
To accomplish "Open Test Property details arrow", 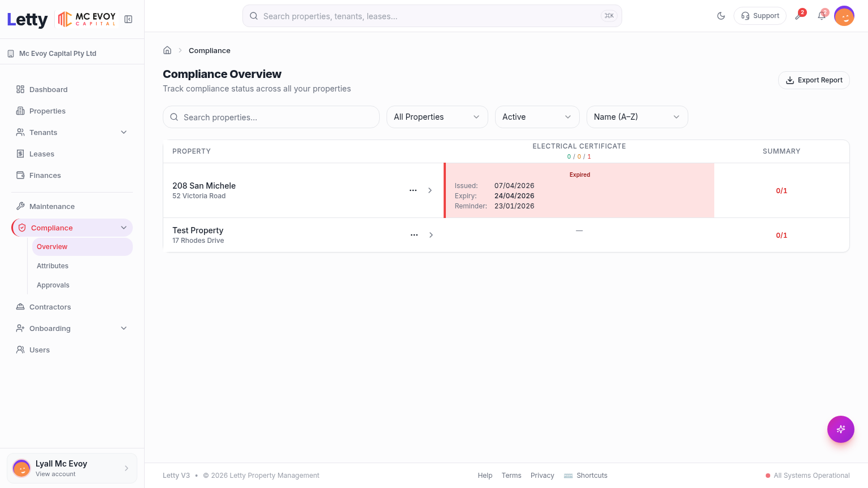I will point(431,235).
